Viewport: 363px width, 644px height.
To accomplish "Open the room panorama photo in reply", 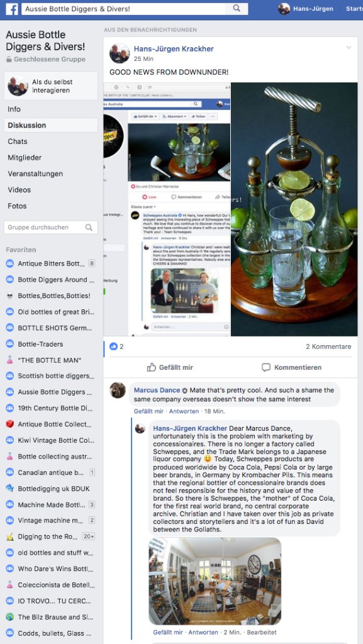I will [x=215, y=582].
